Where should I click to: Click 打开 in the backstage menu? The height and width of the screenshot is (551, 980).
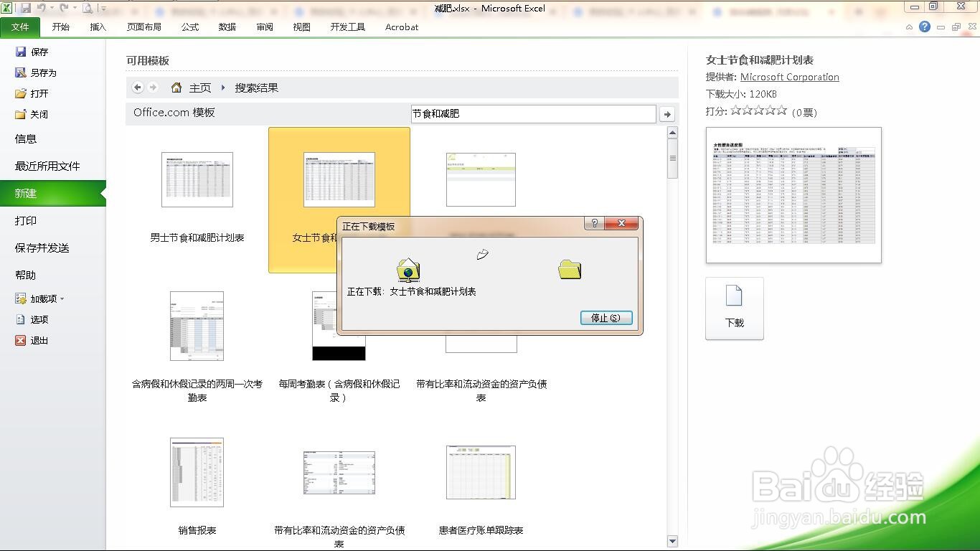[32, 93]
